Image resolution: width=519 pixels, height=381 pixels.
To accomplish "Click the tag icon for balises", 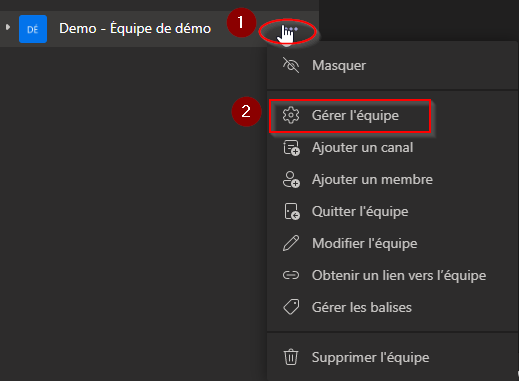I will click(291, 307).
